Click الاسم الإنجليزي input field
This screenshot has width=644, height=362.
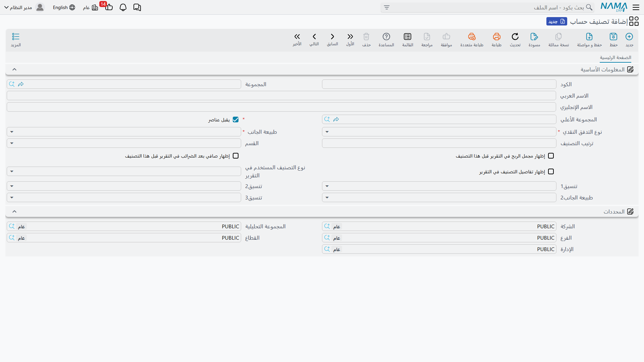pos(281,107)
